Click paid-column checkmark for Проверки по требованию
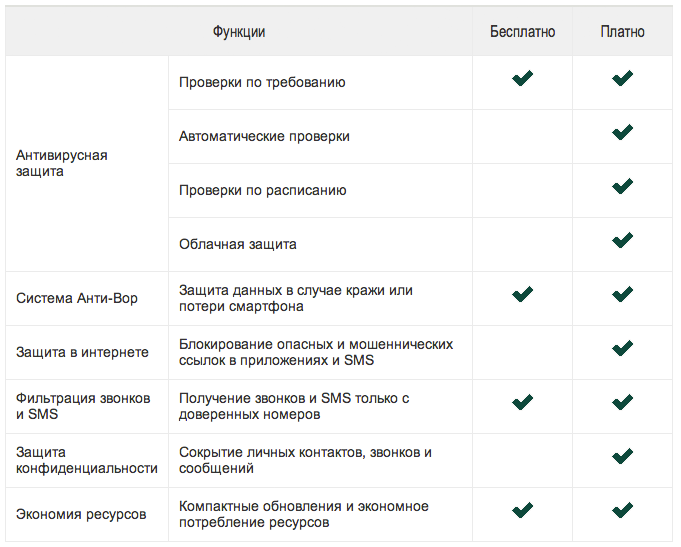 click(622, 78)
